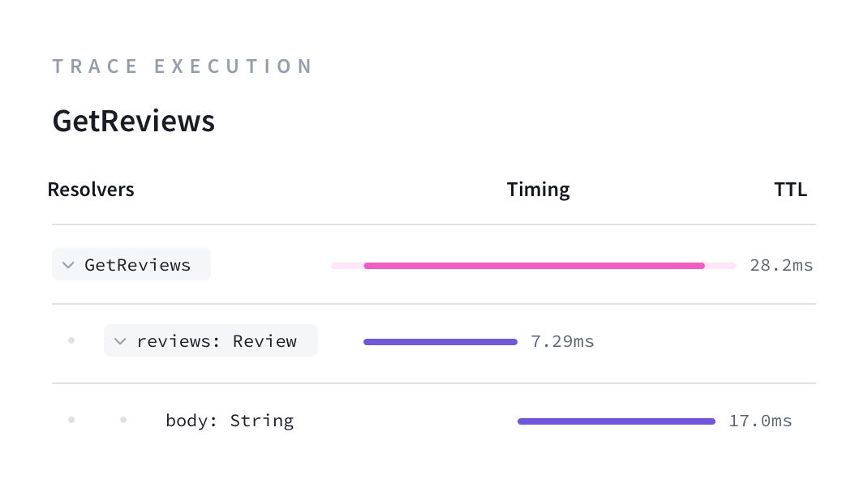Click the large GetReviews page heading
This screenshot has width=868, height=483.
134,121
